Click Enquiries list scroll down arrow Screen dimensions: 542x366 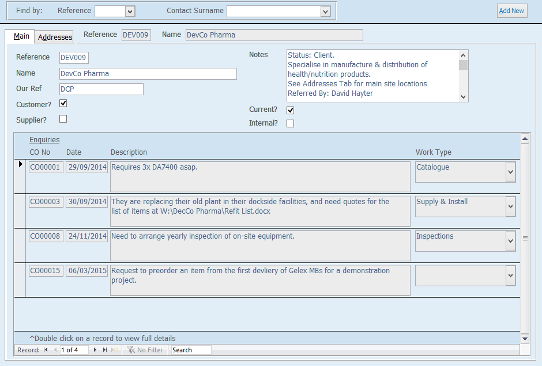(525, 339)
